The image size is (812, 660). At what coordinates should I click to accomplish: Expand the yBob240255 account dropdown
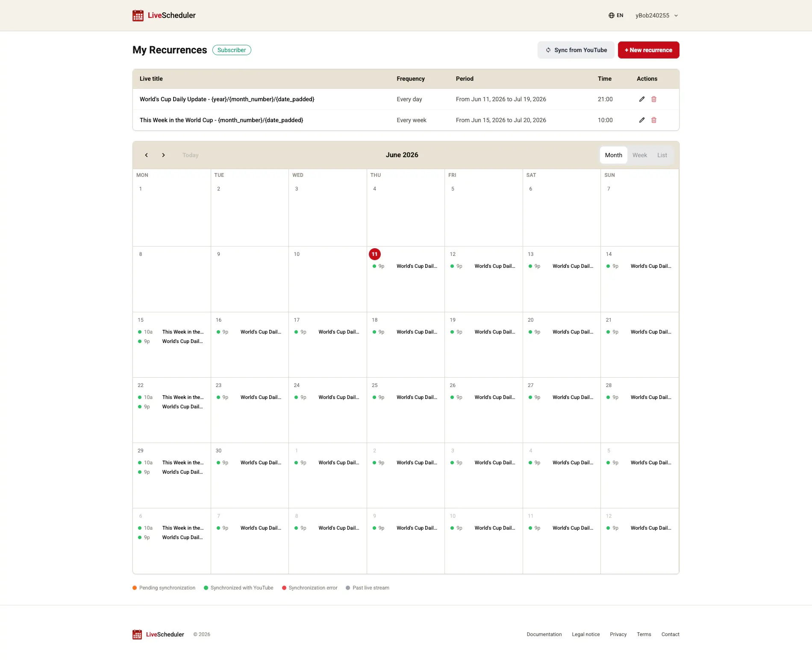[657, 15]
